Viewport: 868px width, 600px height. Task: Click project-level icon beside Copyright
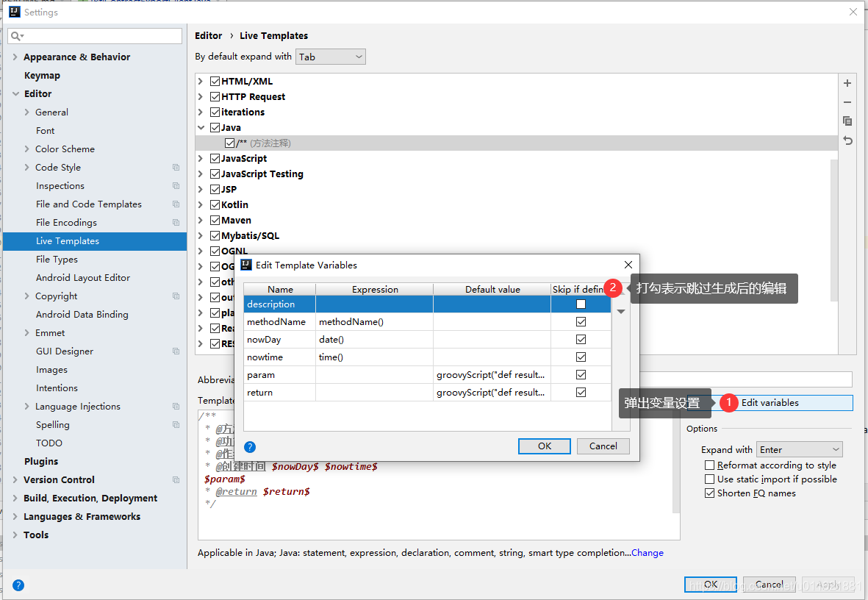pyautogui.click(x=176, y=296)
